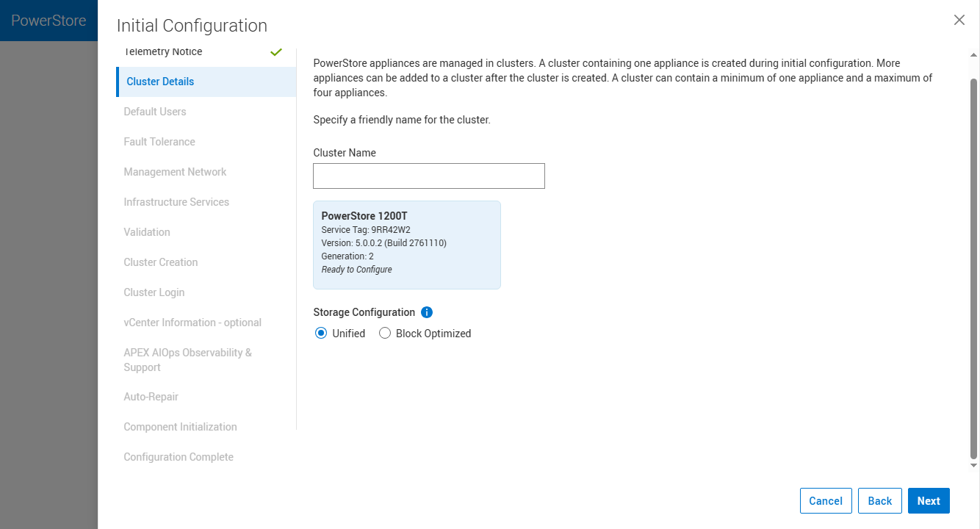Click the Cluster Name text field
Screen dimensions: 980x529
429,176
